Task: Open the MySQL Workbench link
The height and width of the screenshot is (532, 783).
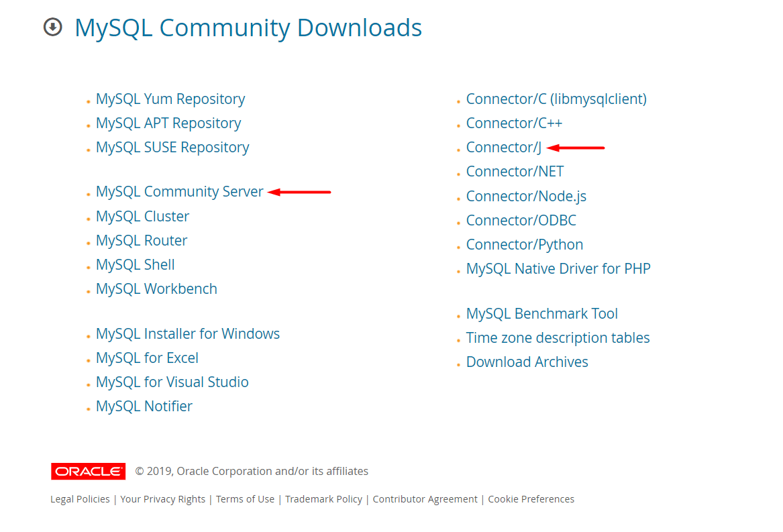Action: [x=156, y=288]
